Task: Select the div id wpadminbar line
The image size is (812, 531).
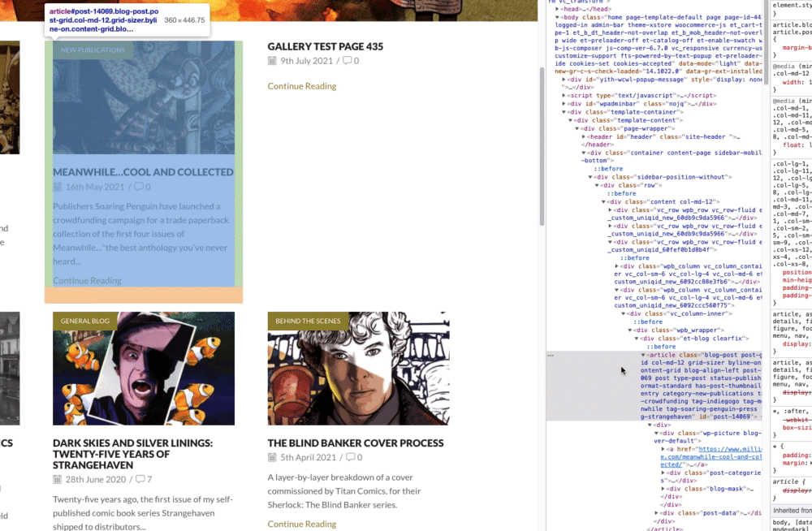Action: coord(642,104)
